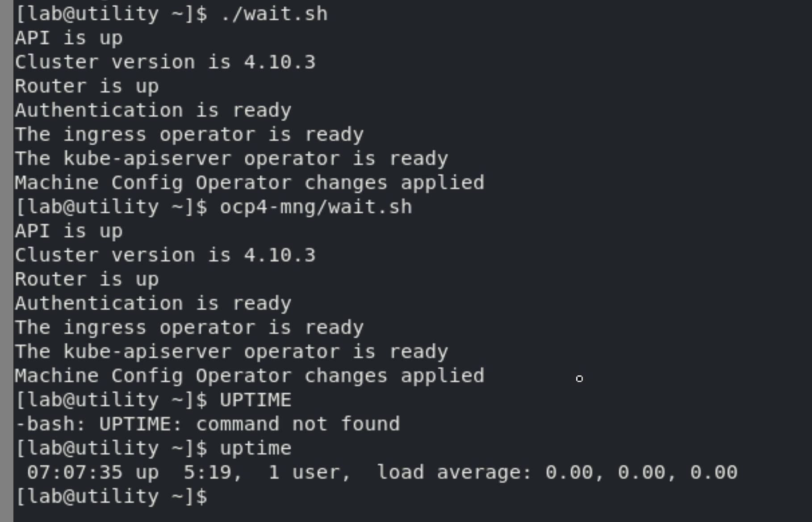The image size is (812, 522).
Task: Click the ocp4-mng/wait.sh command text
Action: [316, 207]
